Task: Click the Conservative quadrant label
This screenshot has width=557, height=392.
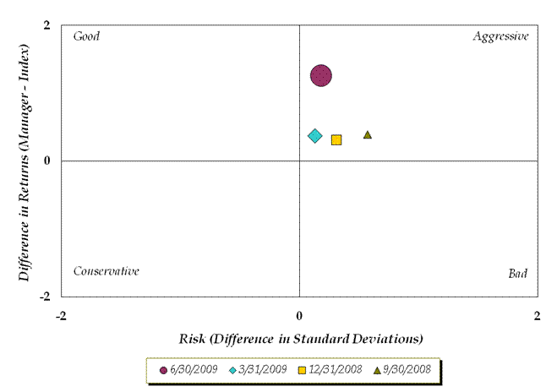Action: tap(106, 271)
